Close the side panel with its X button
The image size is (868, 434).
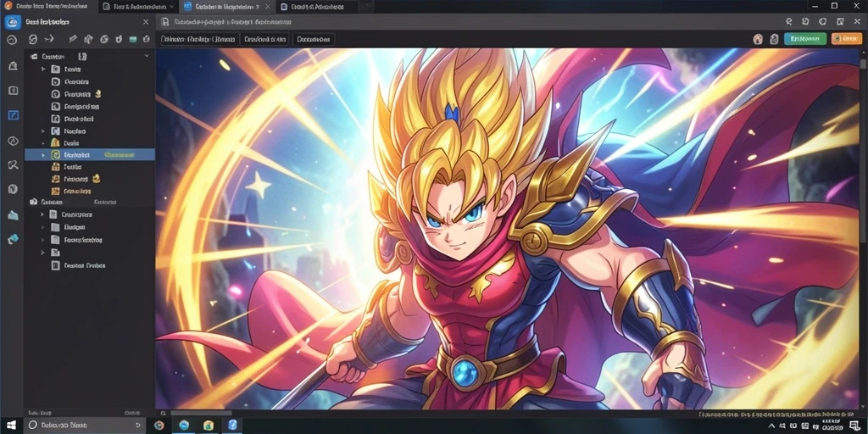click(146, 22)
